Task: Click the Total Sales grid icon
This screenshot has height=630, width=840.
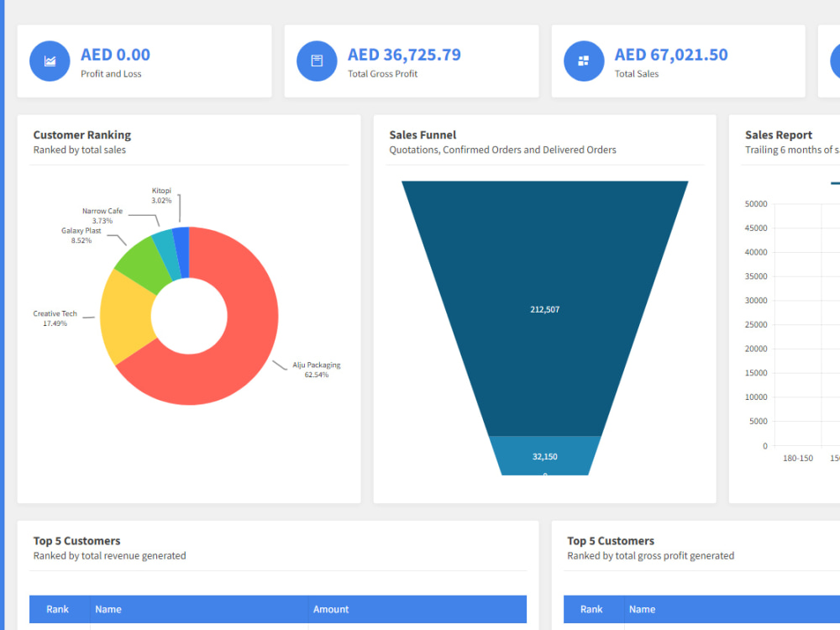Action: coord(584,61)
